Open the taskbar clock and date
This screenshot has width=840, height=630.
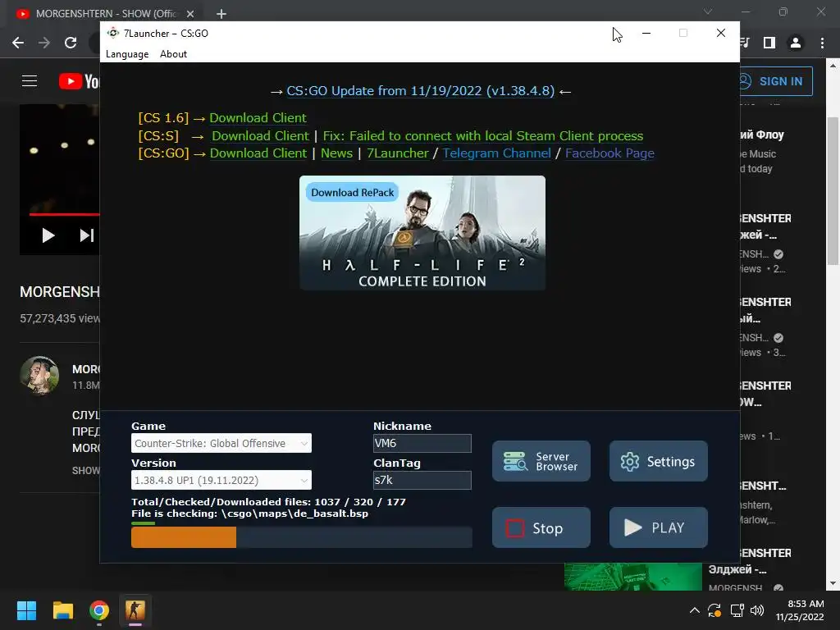(x=800, y=610)
